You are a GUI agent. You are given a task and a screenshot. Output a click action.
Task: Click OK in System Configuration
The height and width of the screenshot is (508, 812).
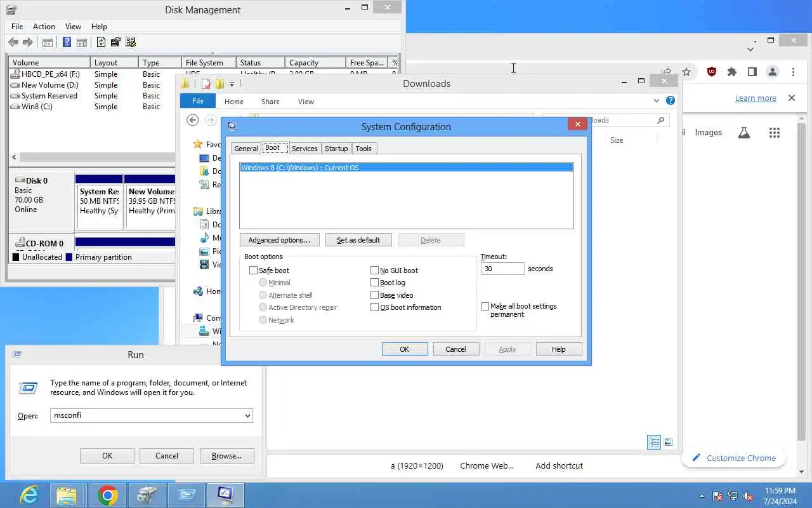click(405, 349)
